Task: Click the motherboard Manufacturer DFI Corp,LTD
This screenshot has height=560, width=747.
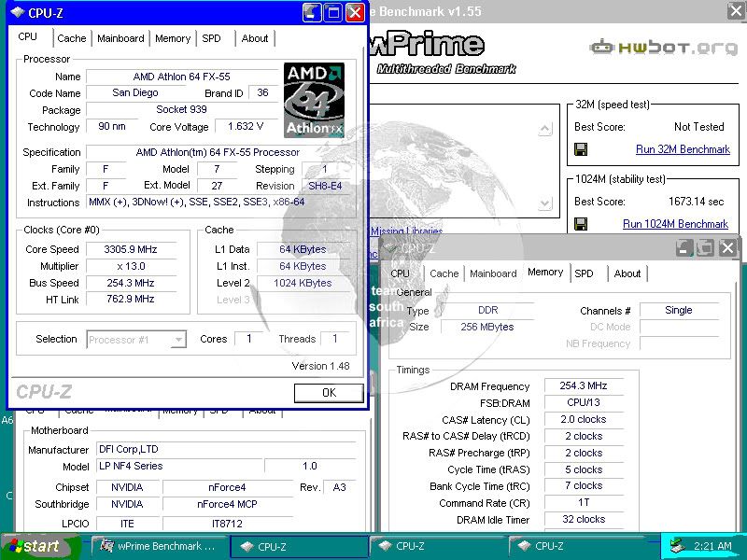Action: pyautogui.click(x=226, y=449)
